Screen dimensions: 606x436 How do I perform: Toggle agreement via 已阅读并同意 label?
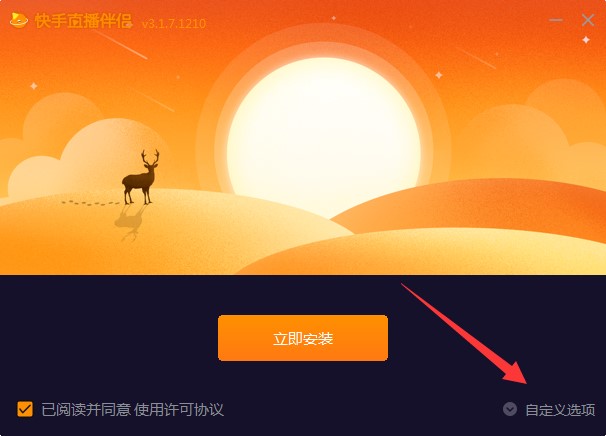click(x=86, y=410)
